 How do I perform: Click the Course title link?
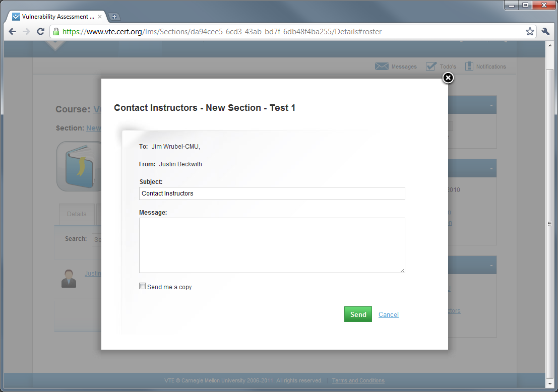click(97, 109)
